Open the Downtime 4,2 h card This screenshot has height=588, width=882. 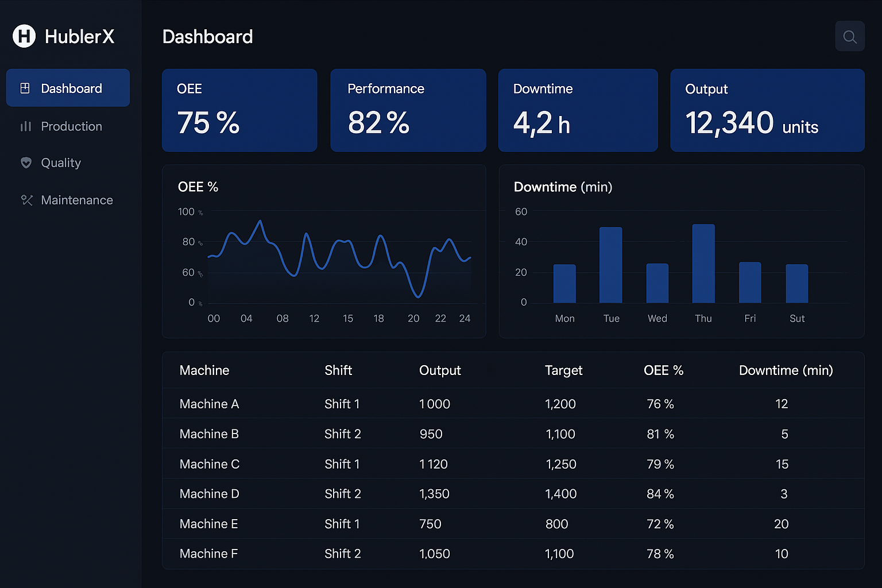pos(578,110)
